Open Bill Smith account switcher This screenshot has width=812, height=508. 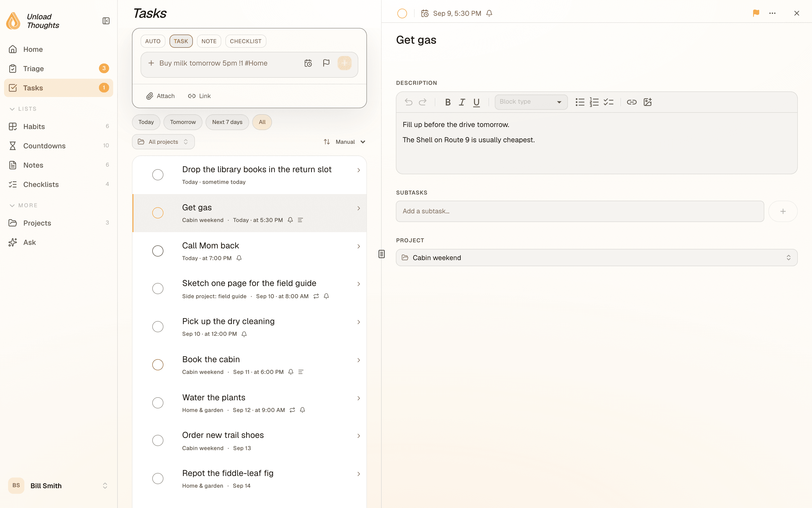(58, 485)
